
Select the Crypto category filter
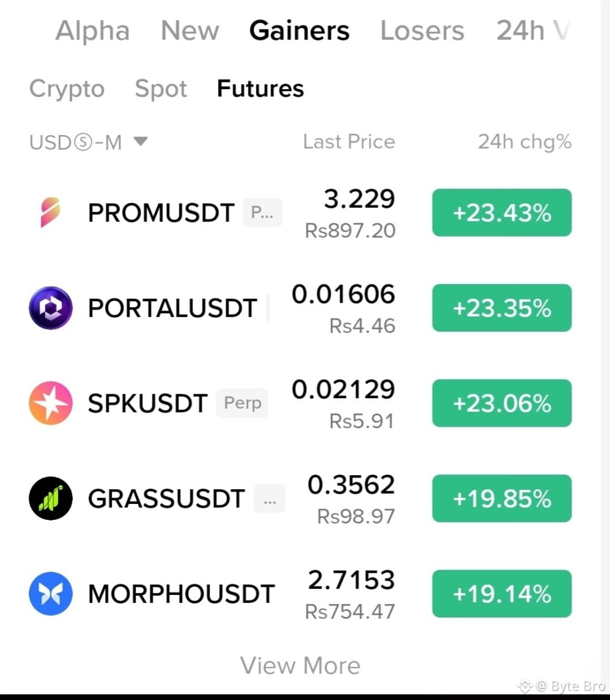(67, 89)
